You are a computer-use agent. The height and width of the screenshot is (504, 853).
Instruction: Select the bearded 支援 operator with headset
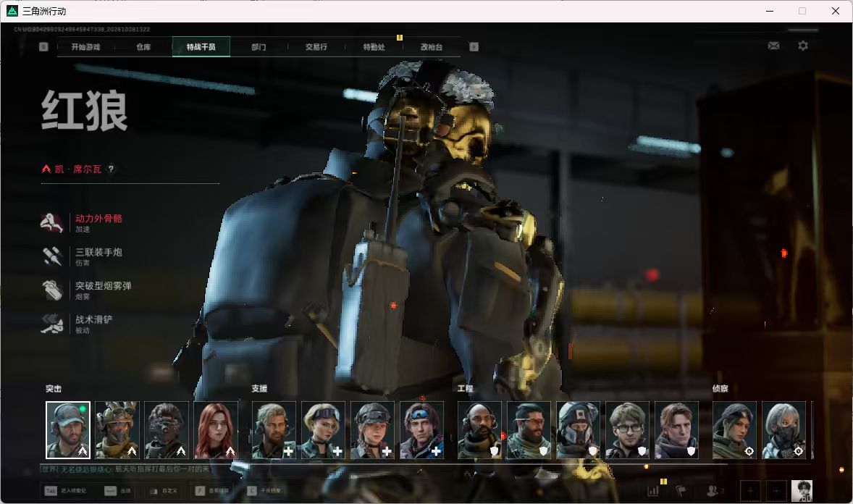(274, 430)
